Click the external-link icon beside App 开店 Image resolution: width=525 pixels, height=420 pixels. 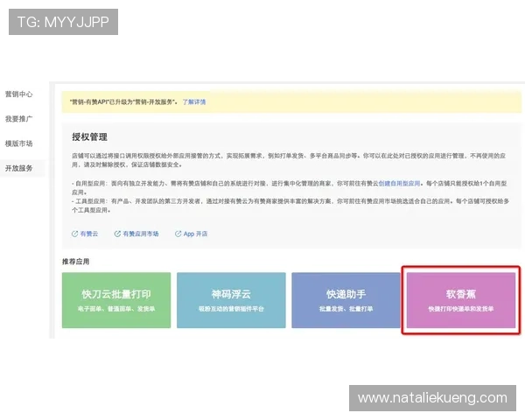[x=178, y=234]
